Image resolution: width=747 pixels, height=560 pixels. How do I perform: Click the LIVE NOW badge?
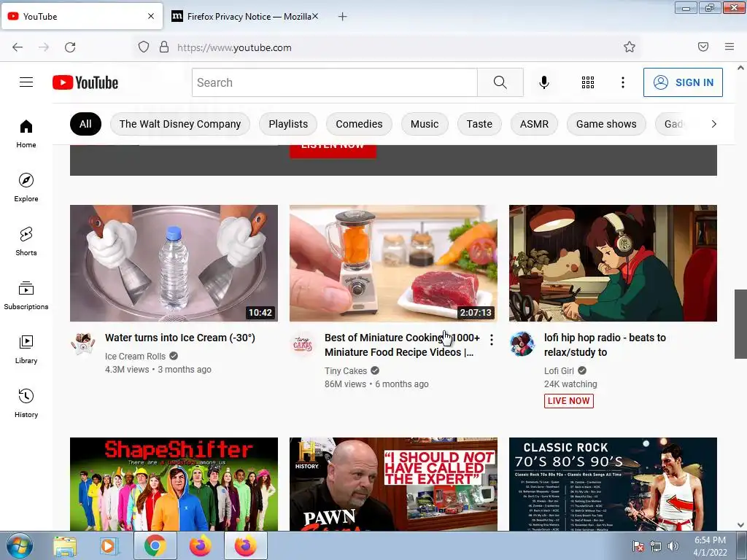click(x=569, y=401)
